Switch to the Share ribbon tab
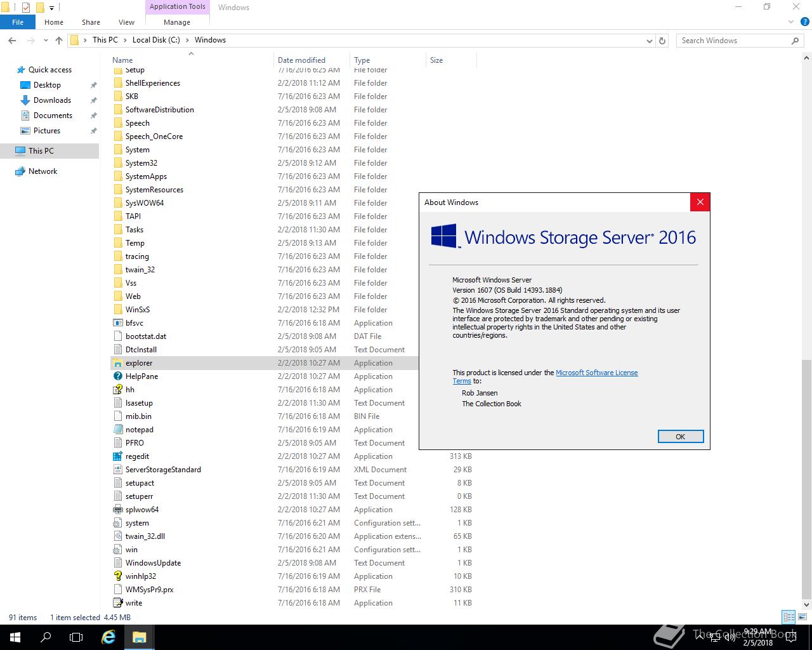The width and height of the screenshot is (812, 650). [91, 22]
